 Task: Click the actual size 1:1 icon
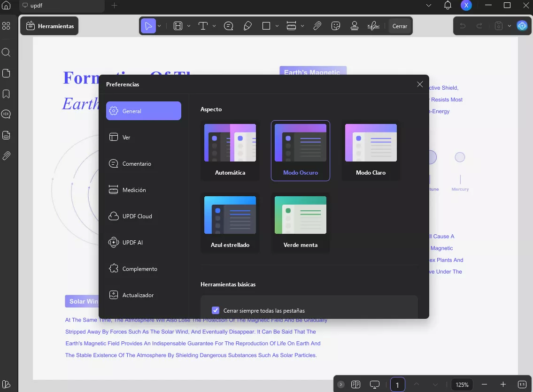coord(522,384)
